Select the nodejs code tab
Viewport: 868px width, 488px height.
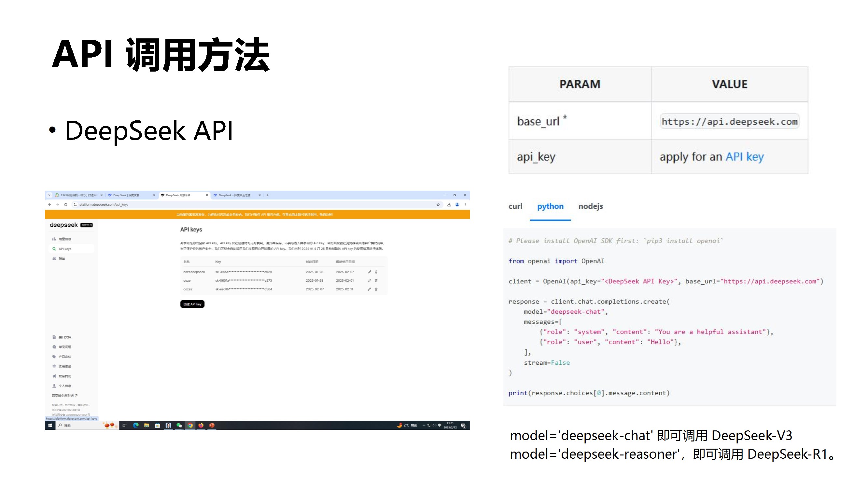[x=590, y=206]
